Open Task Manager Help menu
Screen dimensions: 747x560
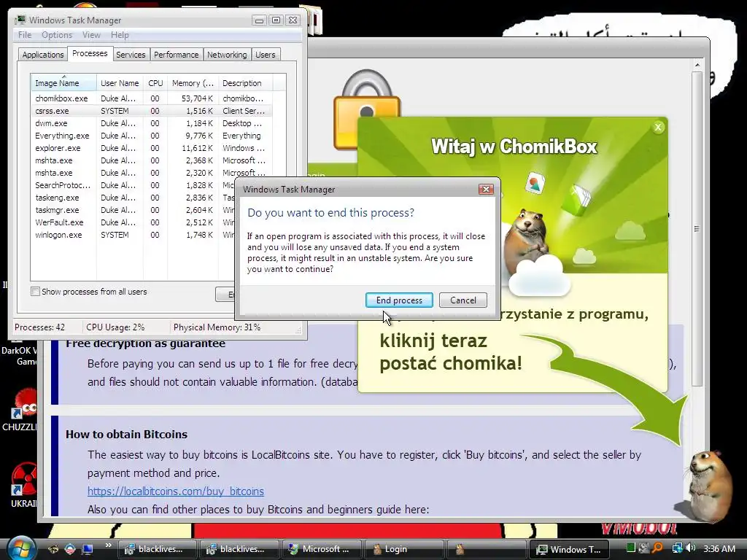click(120, 35)
